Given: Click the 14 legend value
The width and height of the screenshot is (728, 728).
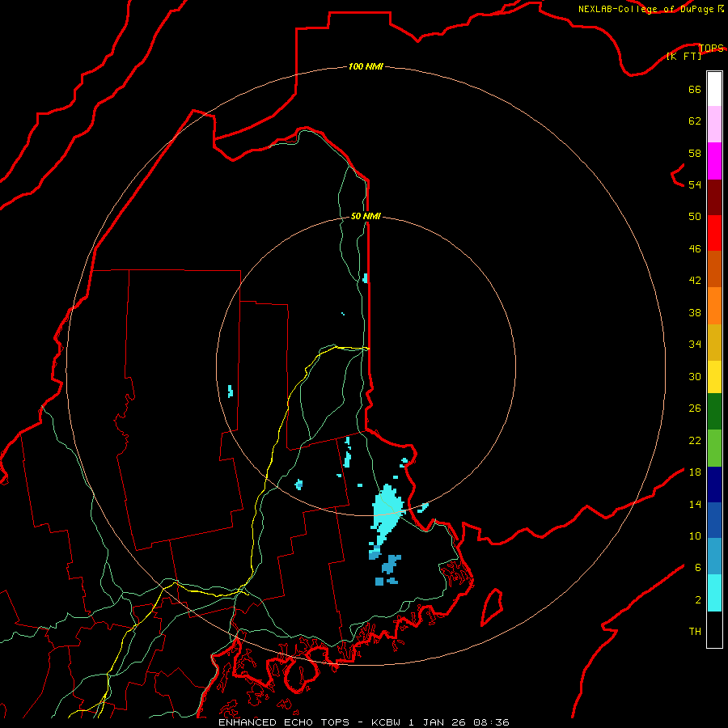Looking at the screenshot, I should coord(695,504).
